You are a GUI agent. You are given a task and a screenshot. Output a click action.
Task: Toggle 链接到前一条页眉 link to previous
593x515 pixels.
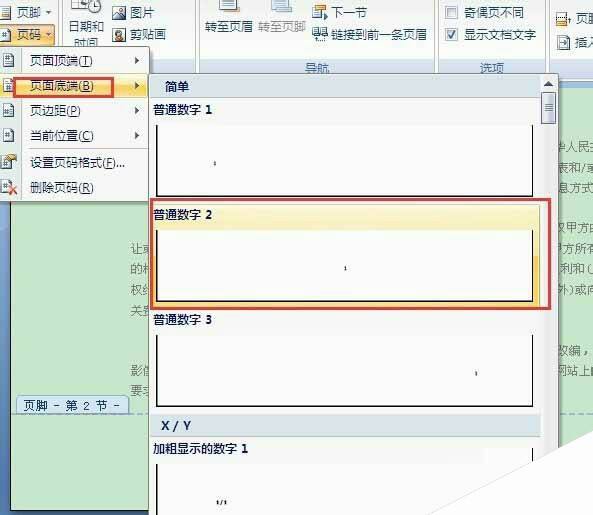click(369, 34)
